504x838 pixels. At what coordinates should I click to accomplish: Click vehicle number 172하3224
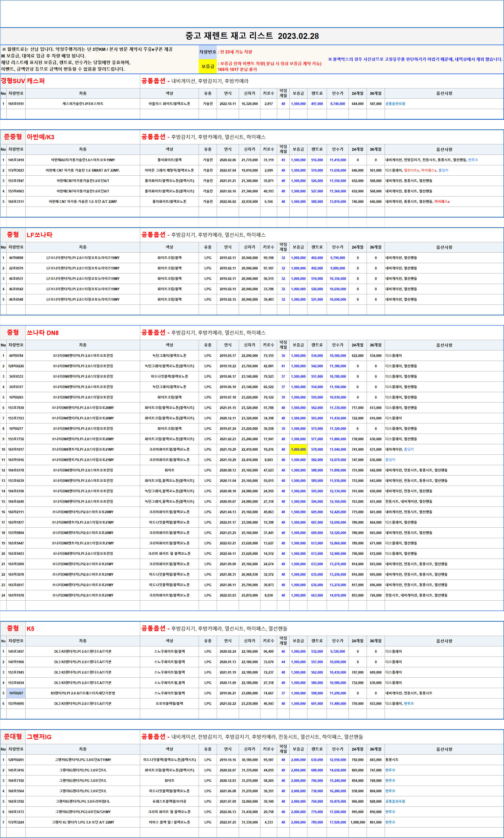pyautogui.click(x=16, y=822)
